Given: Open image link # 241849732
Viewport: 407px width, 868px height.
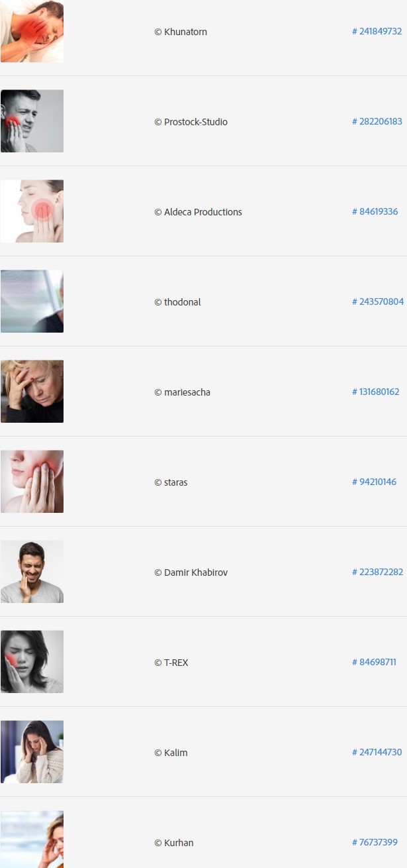Looking at the screenshot, I should click(x=377, y=31).
